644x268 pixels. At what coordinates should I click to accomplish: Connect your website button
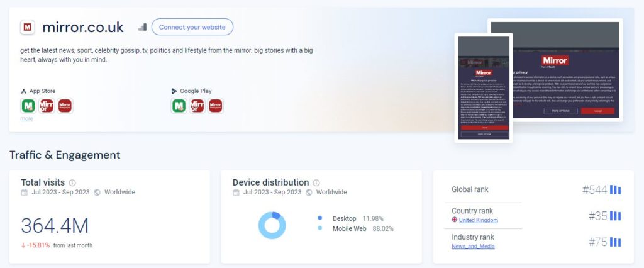[192, 27]
